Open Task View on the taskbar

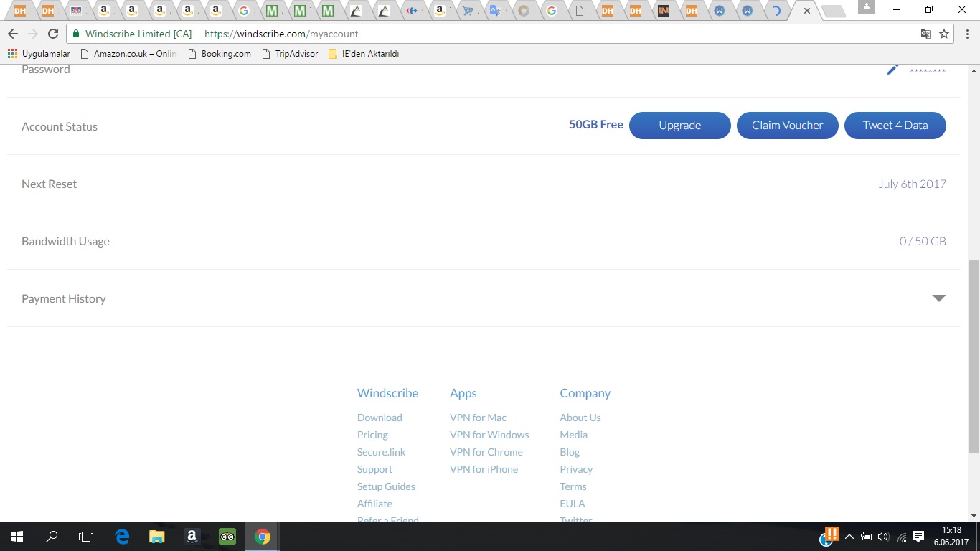[x=86, y=537]
